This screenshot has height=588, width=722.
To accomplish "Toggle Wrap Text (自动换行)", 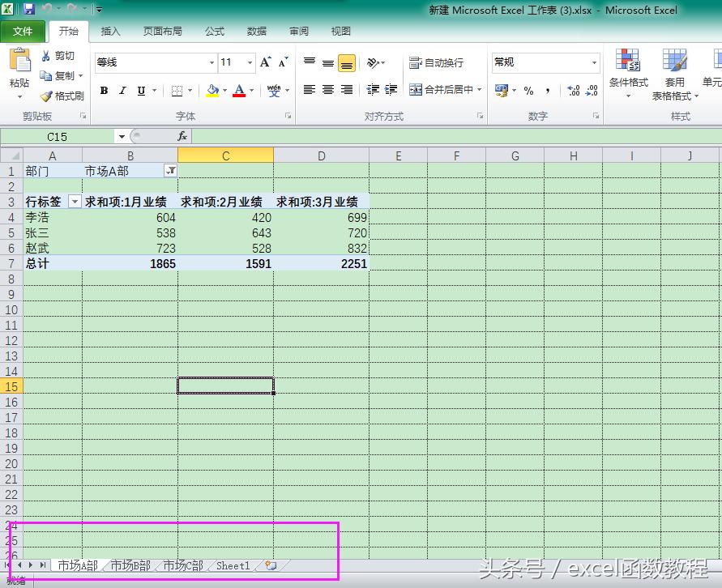I will [x=437, y=62].
